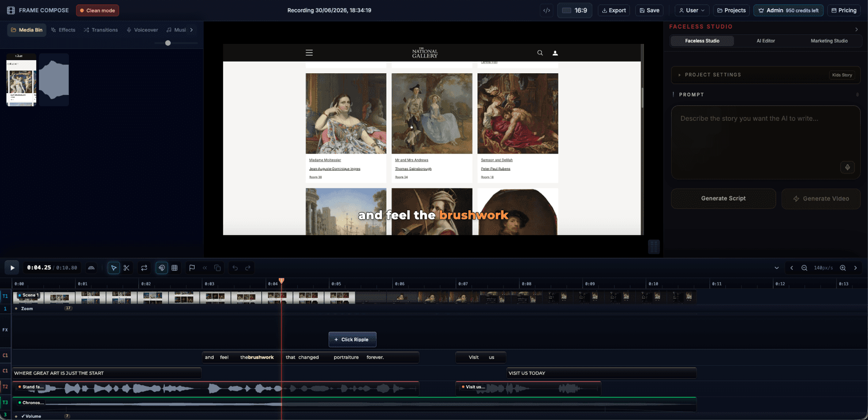Add a flag marker on the timeline
The image size is (868, 420).
(x=192, y=268)
